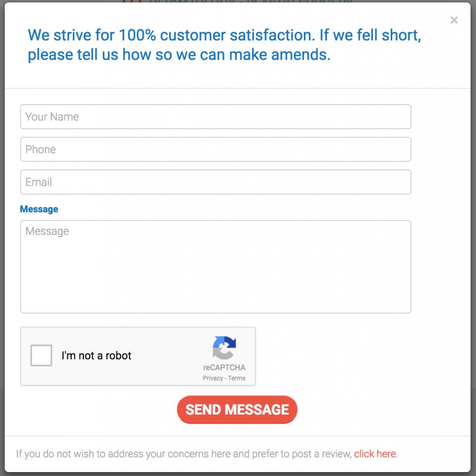Click the blue Message label

(39, 209)
